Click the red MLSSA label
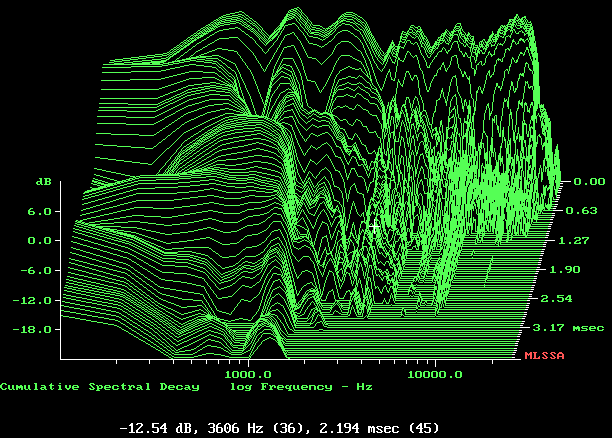This screenshot has width=612, height=438. 544,356
